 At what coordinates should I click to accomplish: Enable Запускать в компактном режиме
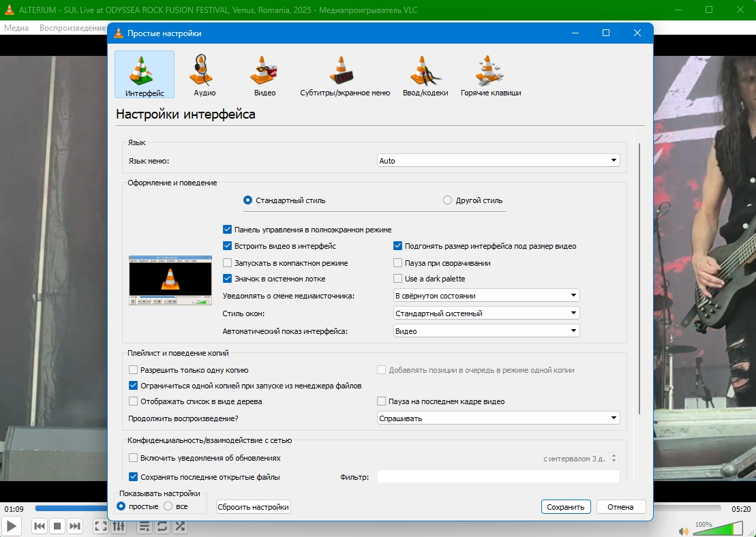pyautogui.click(x=227, y=263)
